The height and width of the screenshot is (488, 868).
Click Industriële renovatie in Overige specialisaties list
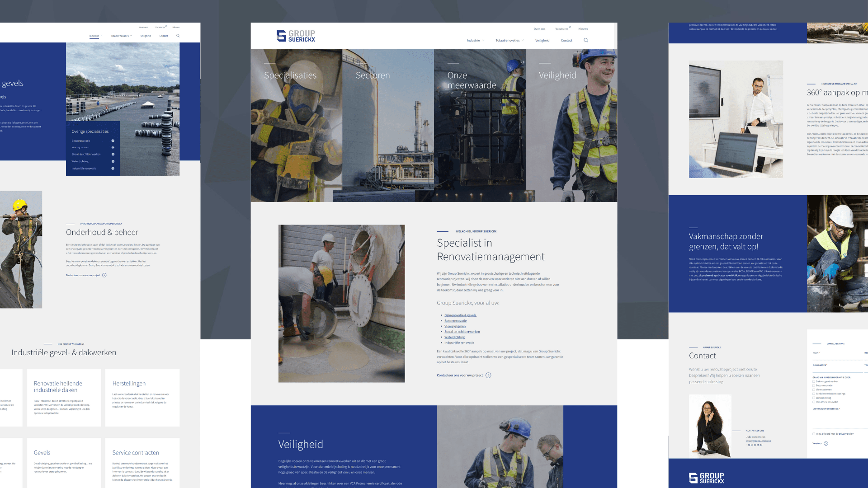tap(84, 169)
